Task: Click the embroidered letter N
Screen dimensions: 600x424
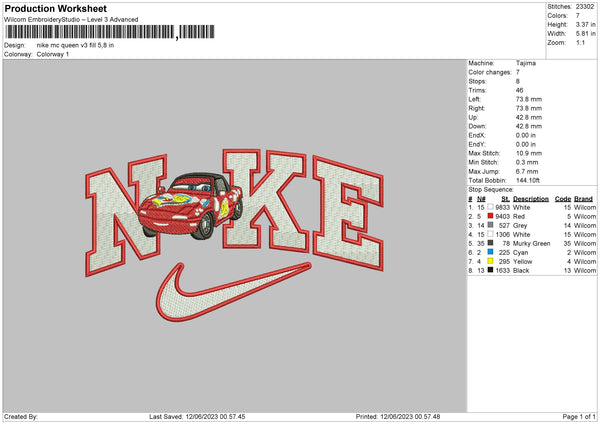Action: pos(126,215)
